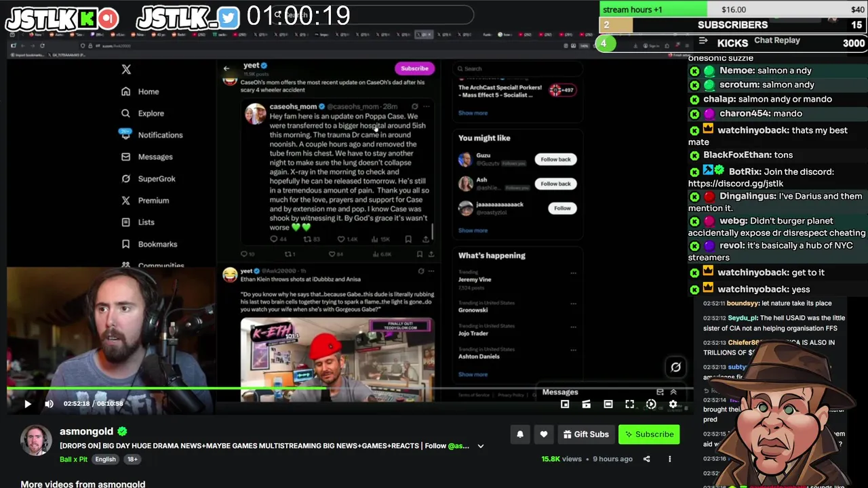868x488 pixels.
Task: Open more options on caseohs_mom tweet
Action: pos(427,106)
